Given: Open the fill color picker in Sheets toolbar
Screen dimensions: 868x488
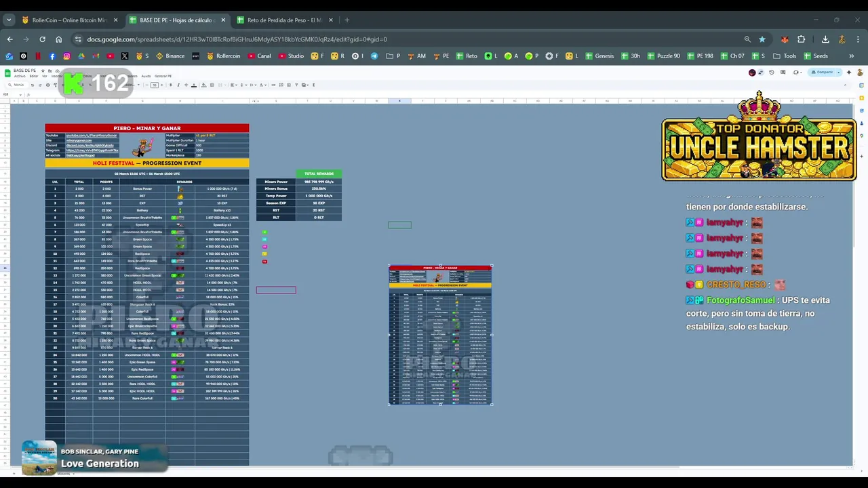Looking at the screenshot, I should click(203, 85).
